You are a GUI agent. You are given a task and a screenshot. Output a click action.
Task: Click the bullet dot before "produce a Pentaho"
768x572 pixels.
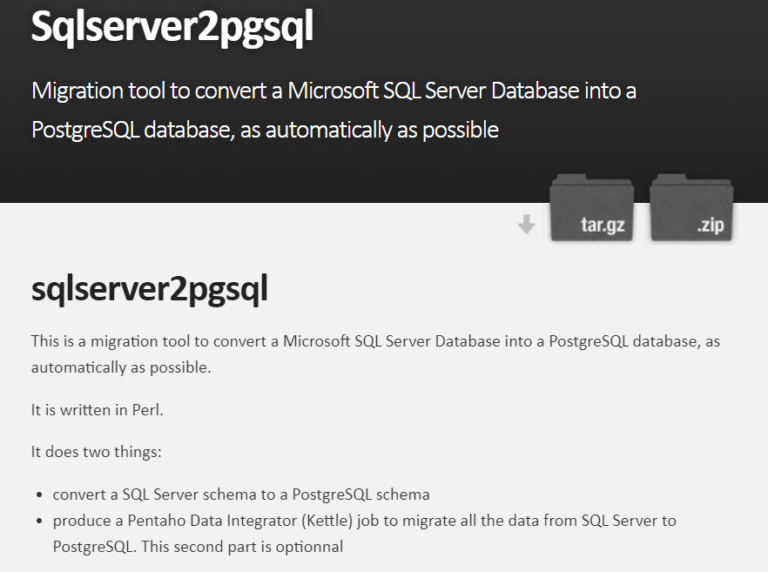40,521
